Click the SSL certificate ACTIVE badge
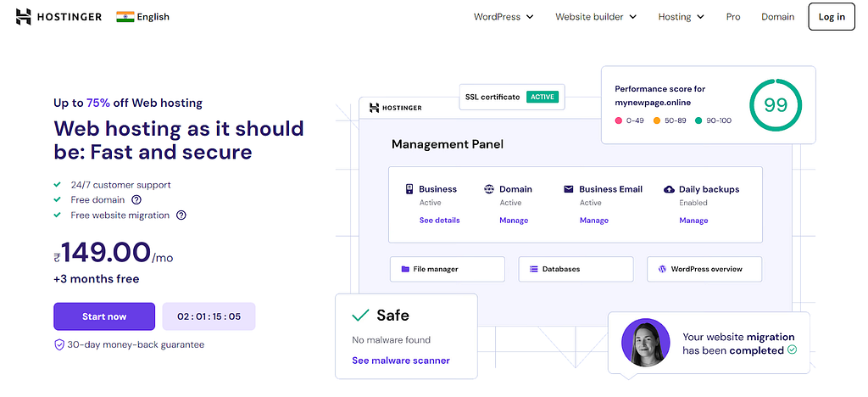 point(542,97)
